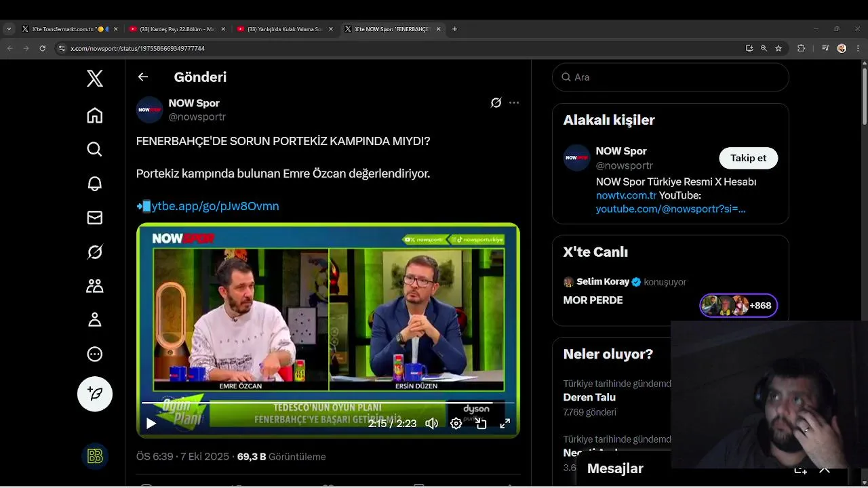Click NOW Spor avatar on the post
Image resolution: width=868 pixels, height=488 pixels.
[150, 110]
